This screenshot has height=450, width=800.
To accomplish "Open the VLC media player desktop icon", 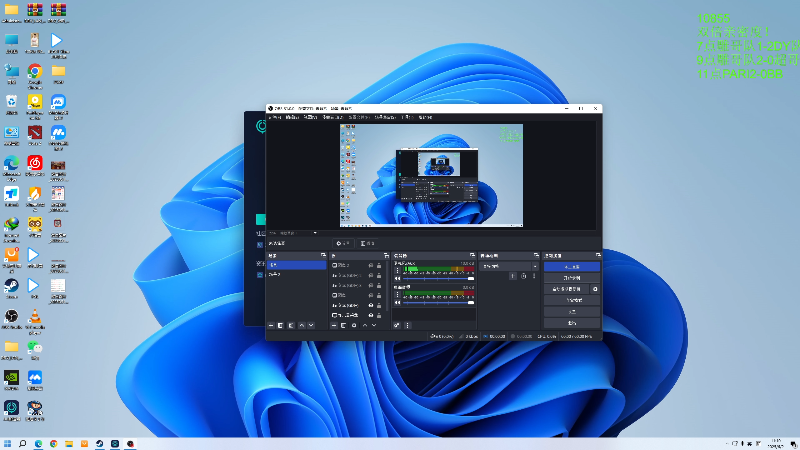I will tap(35, 320).
